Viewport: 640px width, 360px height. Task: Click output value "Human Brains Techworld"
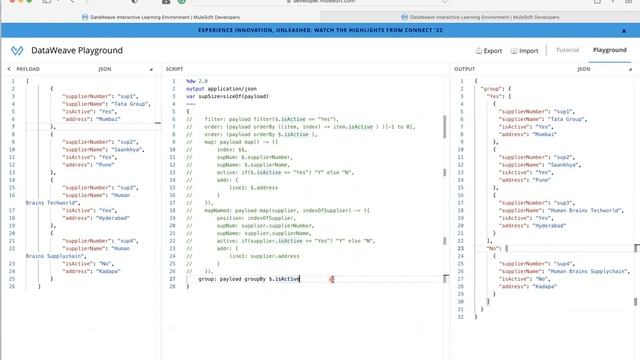click(x=584, y=211)
